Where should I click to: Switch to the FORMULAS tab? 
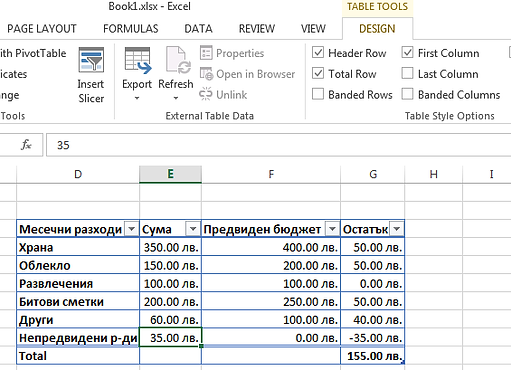click(x=131, y=29)
